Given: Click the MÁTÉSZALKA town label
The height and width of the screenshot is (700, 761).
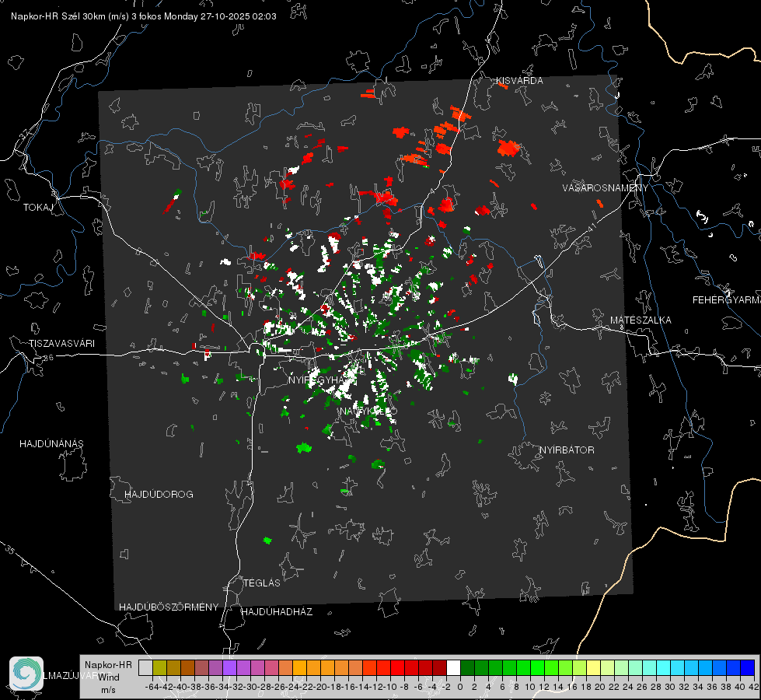Looking at the screenshot, I should (x=641, y=320).
